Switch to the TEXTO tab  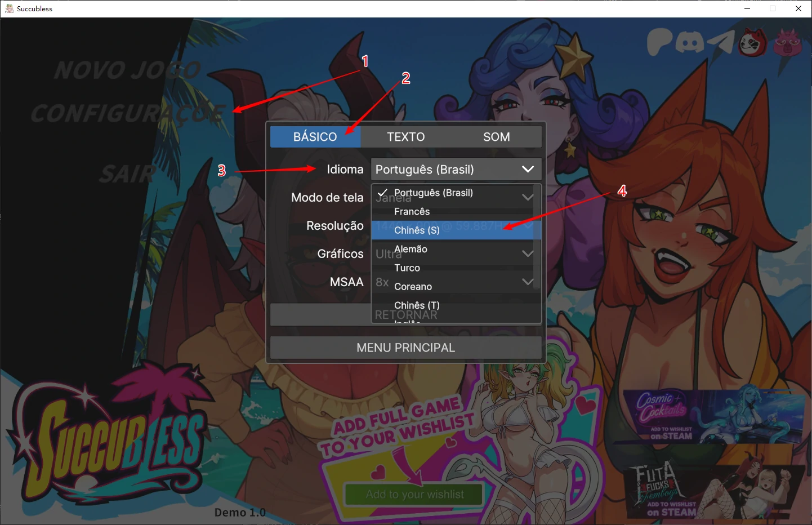405,137
